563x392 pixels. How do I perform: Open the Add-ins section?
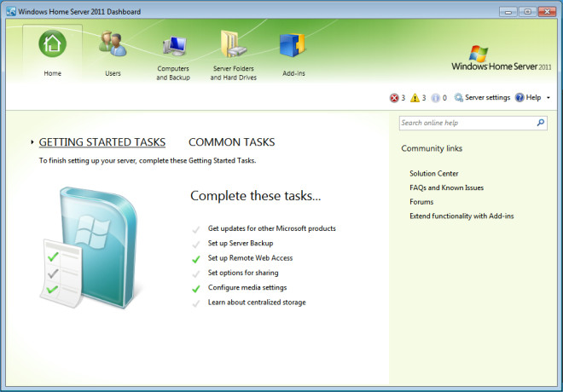[293, 54]
